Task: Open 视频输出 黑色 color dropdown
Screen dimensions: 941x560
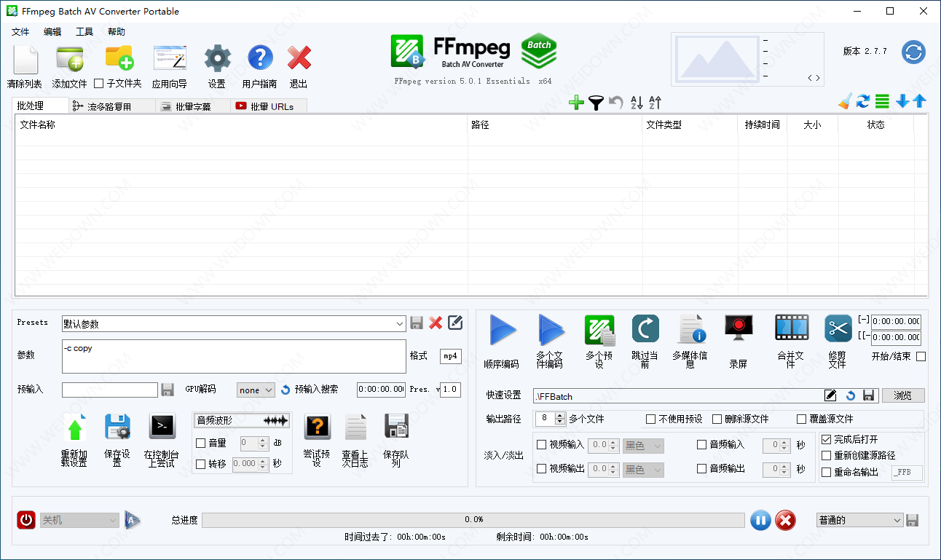Action: coord(643,470)
